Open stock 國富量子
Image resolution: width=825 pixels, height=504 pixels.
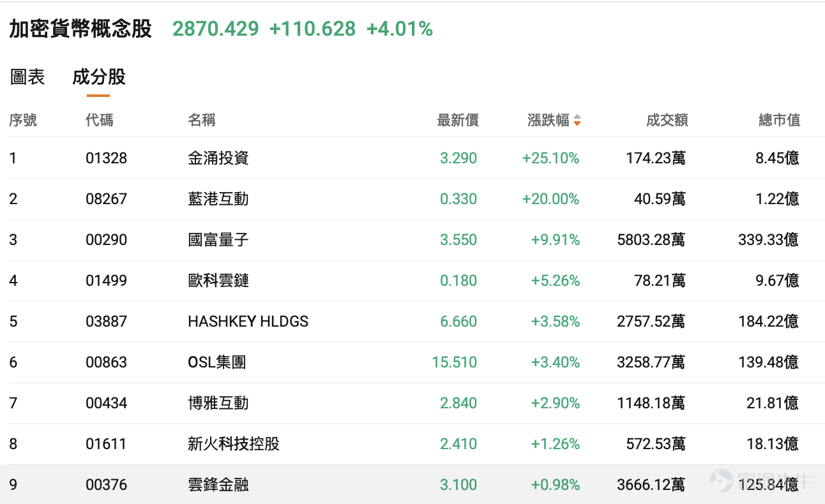click(x=218, y=240)
